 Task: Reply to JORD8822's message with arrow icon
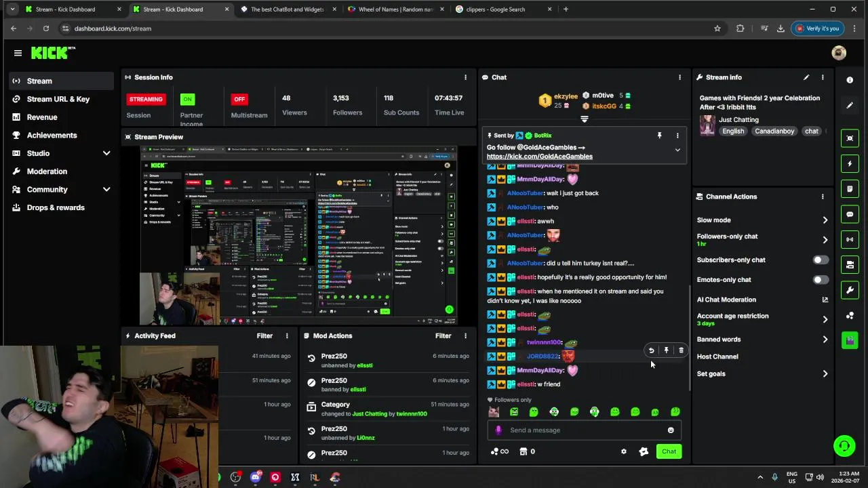pyautogui.click(x=651, y=350)
